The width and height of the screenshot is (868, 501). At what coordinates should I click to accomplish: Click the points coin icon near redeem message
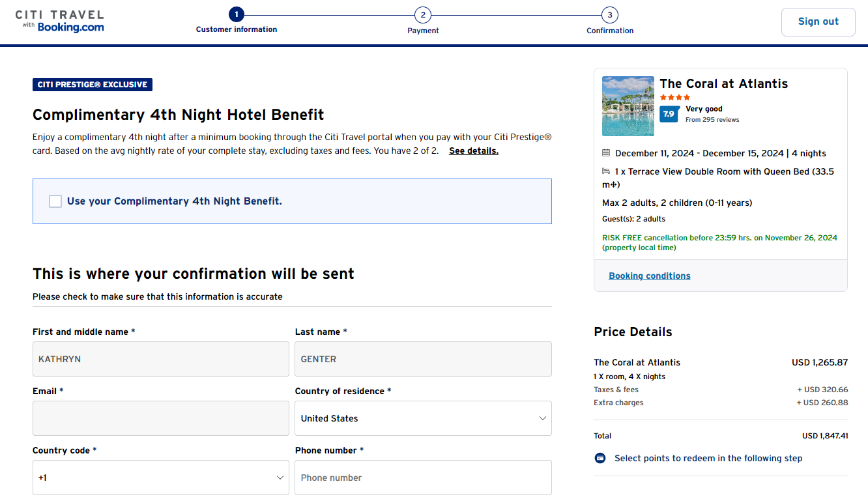coord(600,458)
